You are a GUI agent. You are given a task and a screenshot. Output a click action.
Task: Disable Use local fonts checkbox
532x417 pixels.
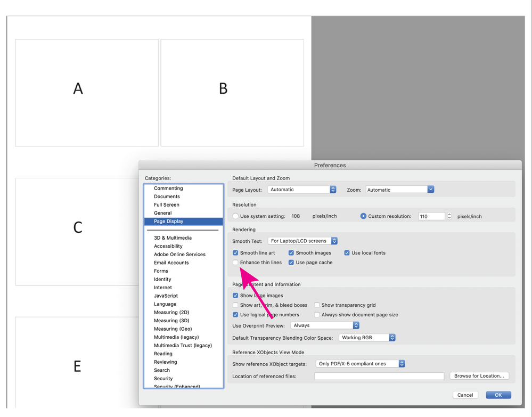point(347,253)
